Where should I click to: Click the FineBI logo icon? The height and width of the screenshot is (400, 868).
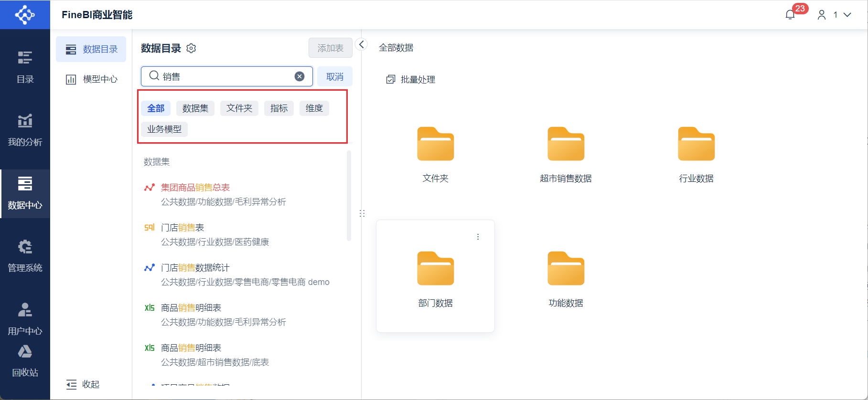coord(25,15)
